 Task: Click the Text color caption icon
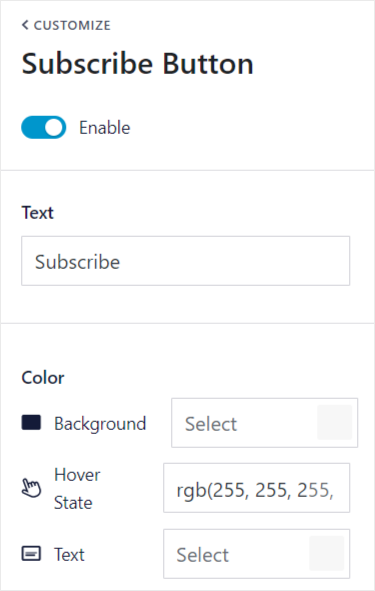(31, 554)
